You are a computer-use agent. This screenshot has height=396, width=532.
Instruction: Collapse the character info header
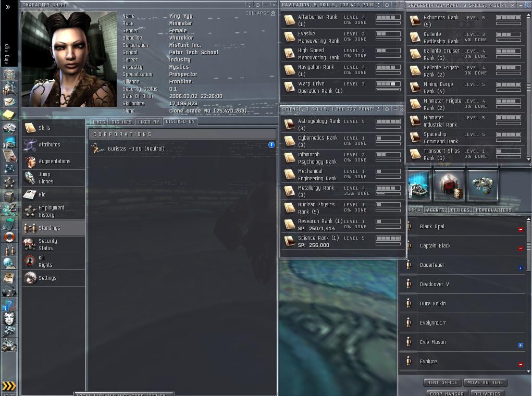(260, 13)
